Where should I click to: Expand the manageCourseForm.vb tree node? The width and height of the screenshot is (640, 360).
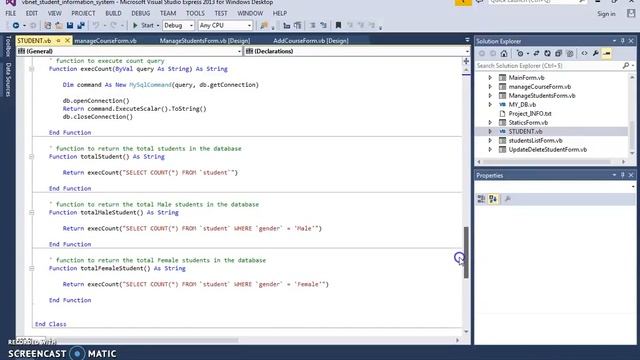pyautogui.click(x=490, y=87)
